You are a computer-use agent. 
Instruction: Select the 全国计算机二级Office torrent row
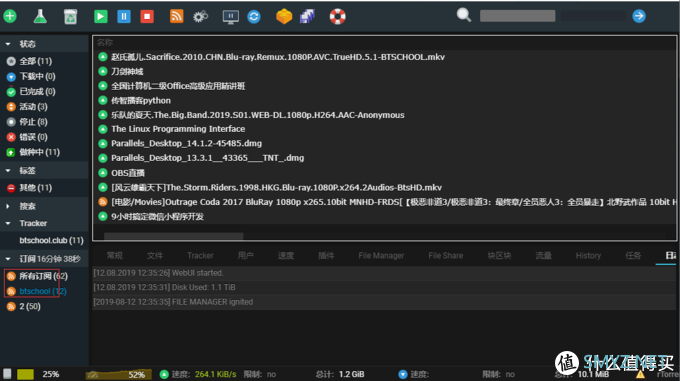178,86
